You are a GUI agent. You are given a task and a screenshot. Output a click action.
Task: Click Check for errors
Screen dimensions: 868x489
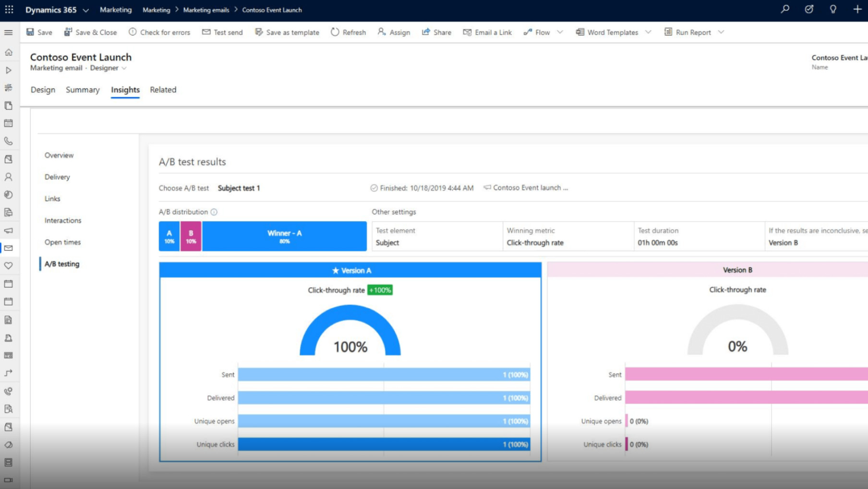(x=159, y=32)
